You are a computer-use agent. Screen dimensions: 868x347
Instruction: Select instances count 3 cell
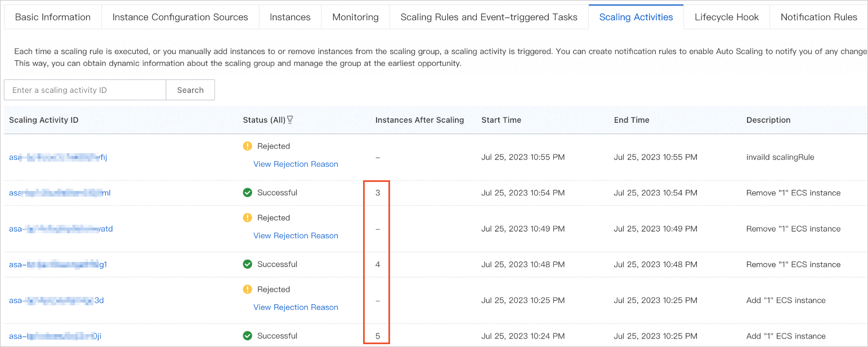point(378,193)
